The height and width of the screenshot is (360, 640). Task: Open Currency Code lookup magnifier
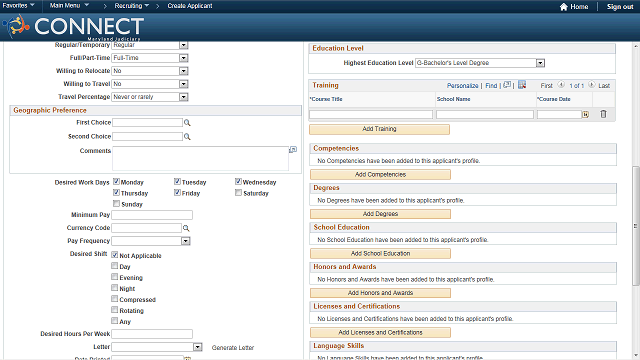pos(186,228)
